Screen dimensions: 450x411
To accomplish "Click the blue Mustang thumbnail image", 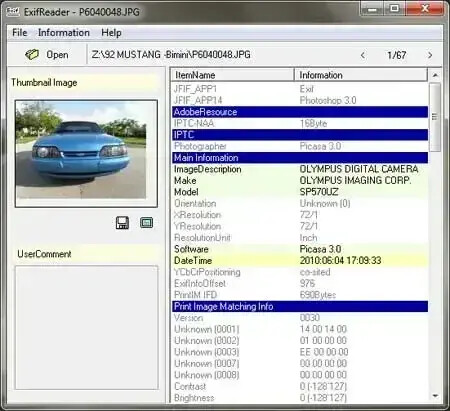I will 82,150.
